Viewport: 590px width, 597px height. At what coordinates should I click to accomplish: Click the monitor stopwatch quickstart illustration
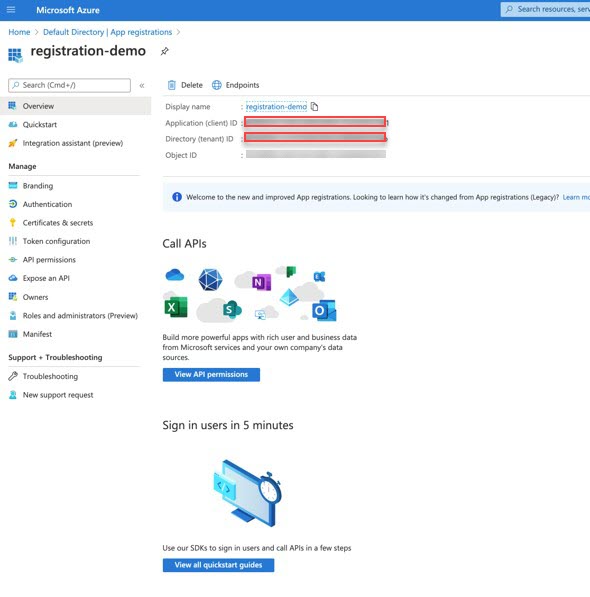(x=247, y=493)
